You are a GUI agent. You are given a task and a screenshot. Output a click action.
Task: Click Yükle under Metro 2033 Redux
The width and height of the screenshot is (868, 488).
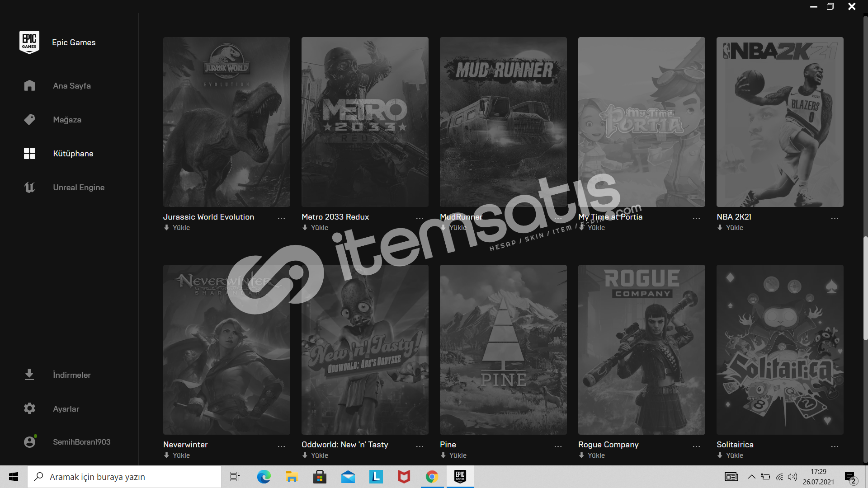pyautogui.click(x=315, y=228)
